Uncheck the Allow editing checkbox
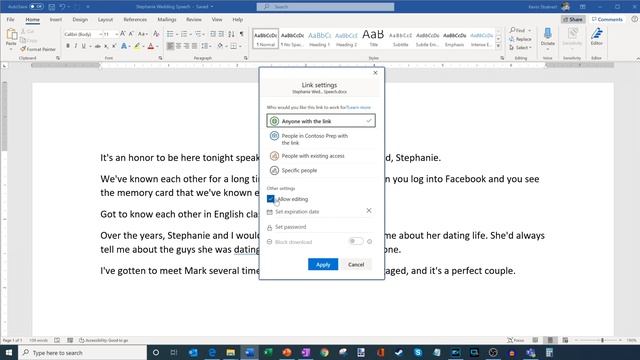The width and height of the screenshot is (640, 360). [271, 199]
